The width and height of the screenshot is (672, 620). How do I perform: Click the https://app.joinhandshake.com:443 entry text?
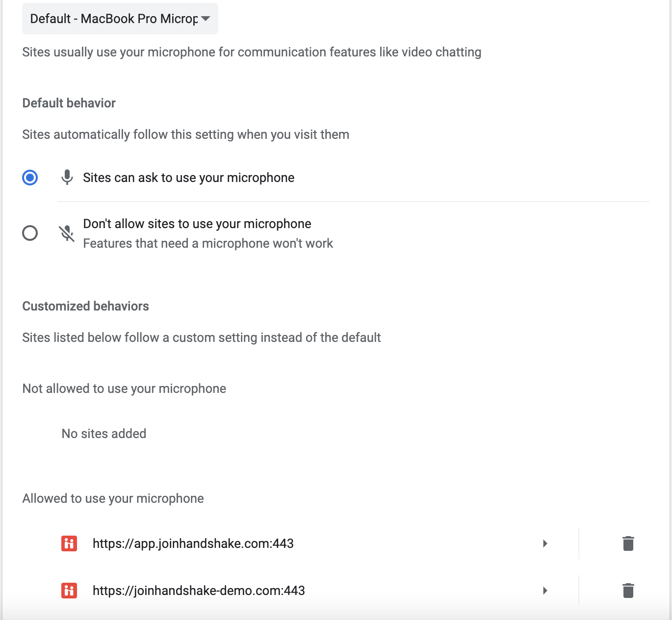pos(193,543)
